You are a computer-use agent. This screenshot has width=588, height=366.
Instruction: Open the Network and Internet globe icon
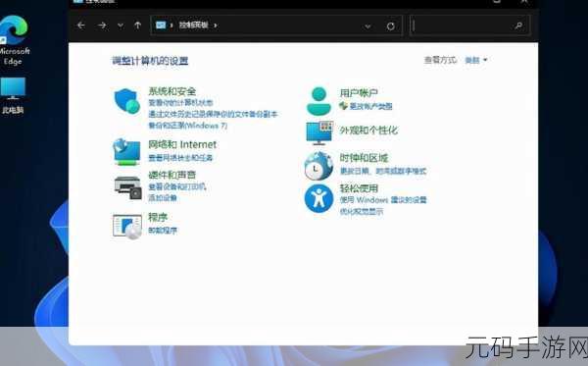point(126,151)
